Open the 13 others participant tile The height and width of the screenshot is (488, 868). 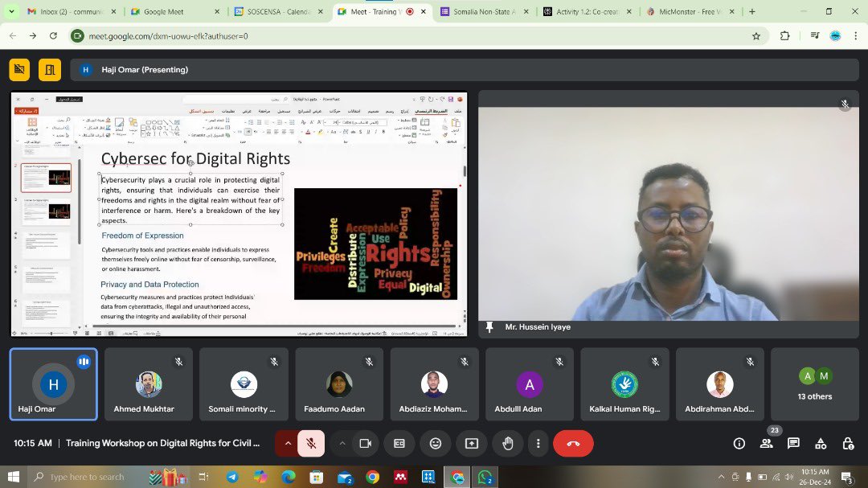tap(814, 383)
